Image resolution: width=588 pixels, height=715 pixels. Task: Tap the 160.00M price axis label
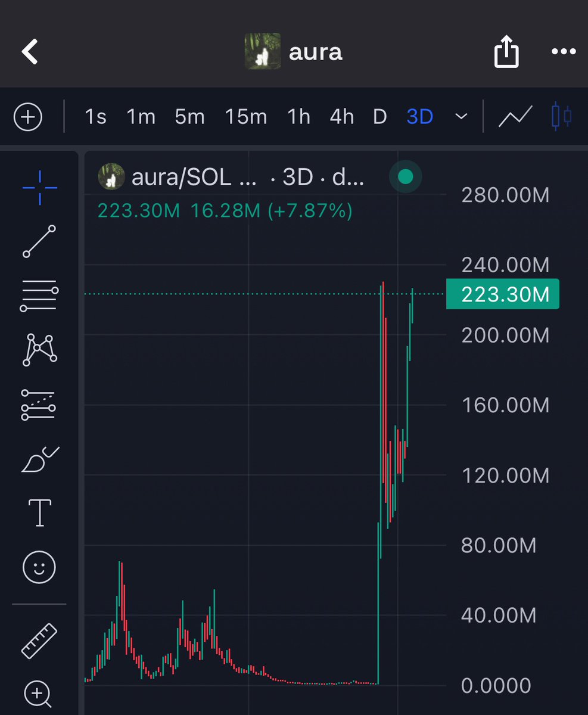coord(505,405)
